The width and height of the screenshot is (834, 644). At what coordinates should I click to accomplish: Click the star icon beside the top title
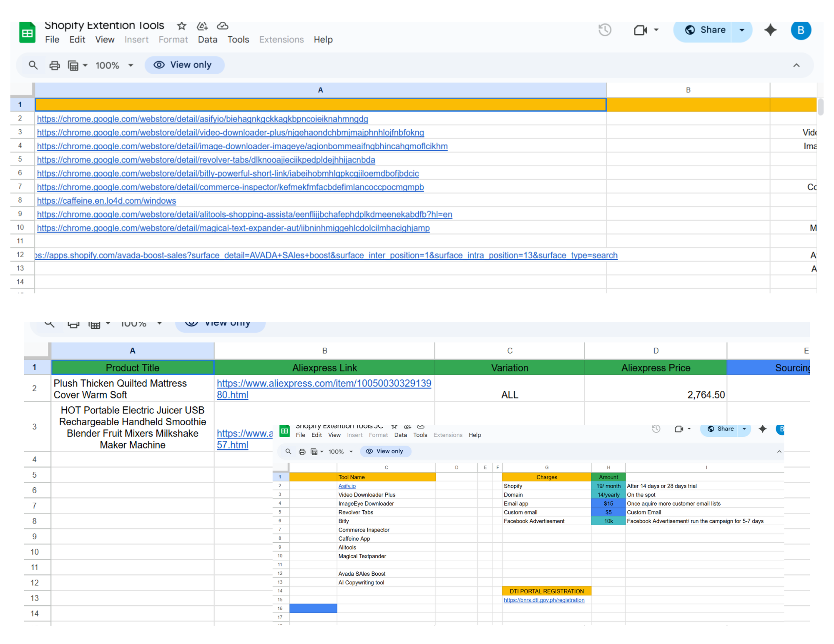[181, 26]
